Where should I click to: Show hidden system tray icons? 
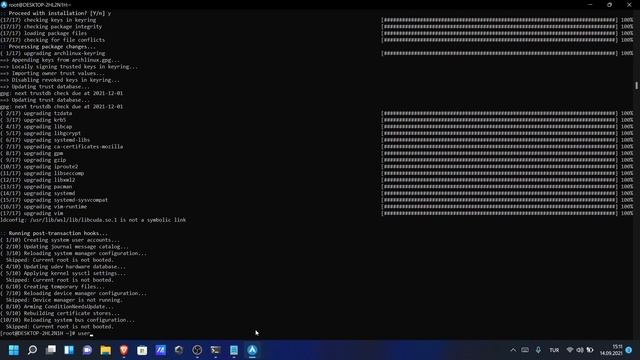(513, 350)
